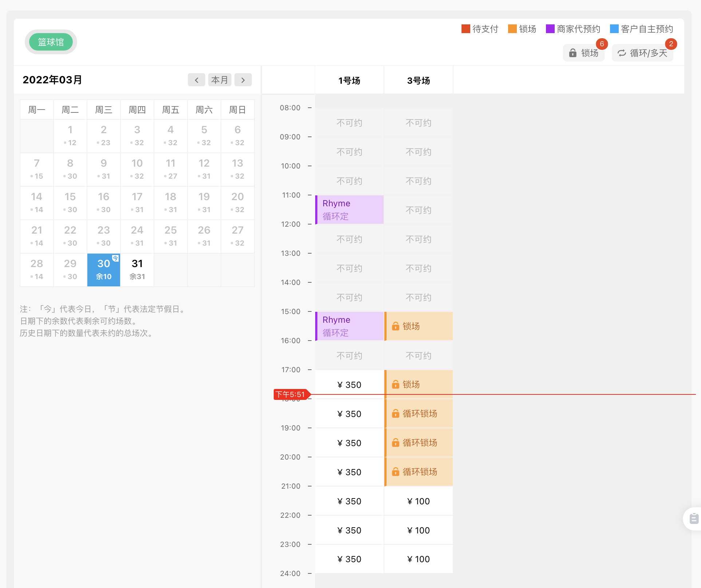This screenshot has height=588, width=701.
Task: Open the floating clipboard icon at right edge
Action: click(694, 518)
